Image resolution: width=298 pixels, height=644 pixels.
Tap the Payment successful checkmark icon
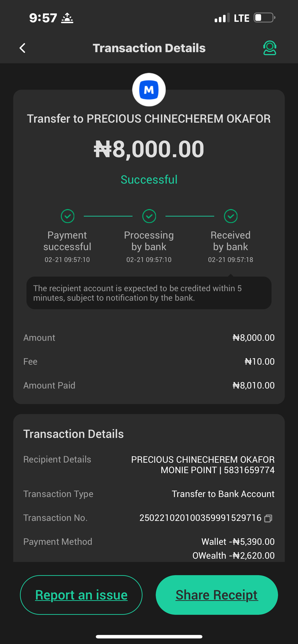point(68,216)
